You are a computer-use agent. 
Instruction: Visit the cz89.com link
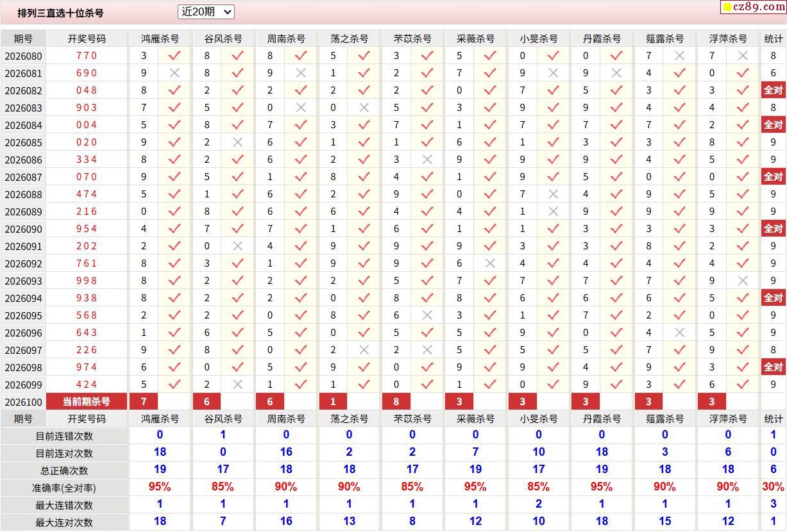click(759, 7)
